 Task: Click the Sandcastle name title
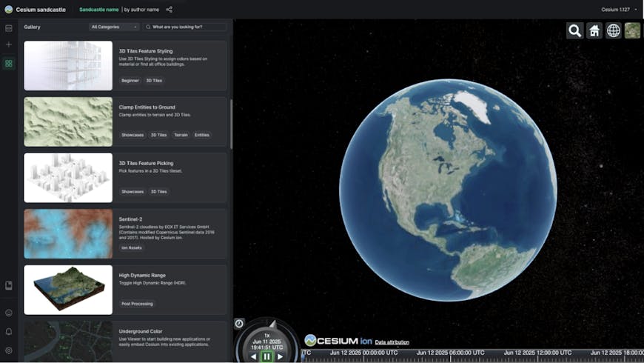click(99, 10)
